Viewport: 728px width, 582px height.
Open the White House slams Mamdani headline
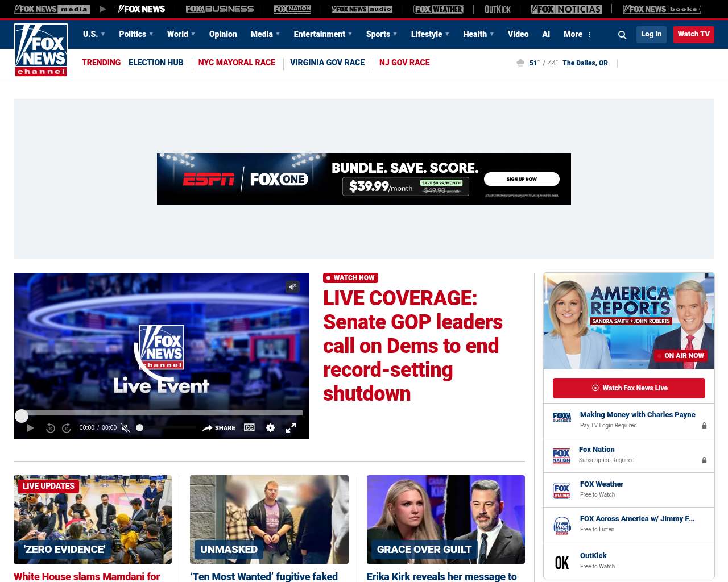[87, 576]
